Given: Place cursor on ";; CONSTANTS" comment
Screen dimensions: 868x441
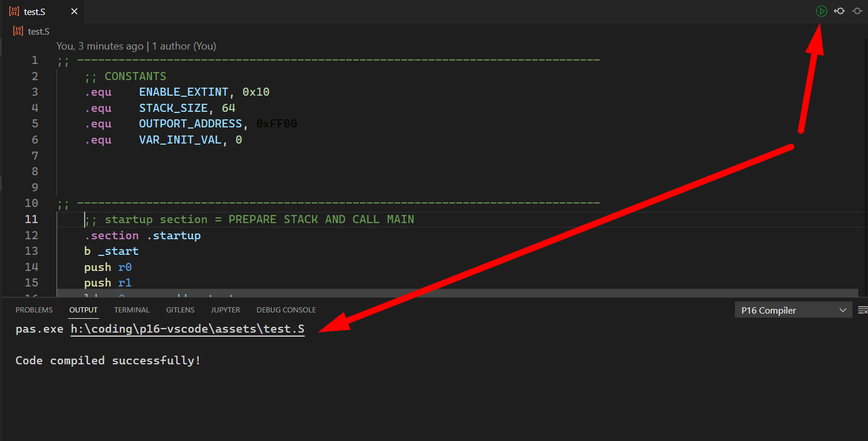Looking at the screenshot, I should (x=125, y=76).
